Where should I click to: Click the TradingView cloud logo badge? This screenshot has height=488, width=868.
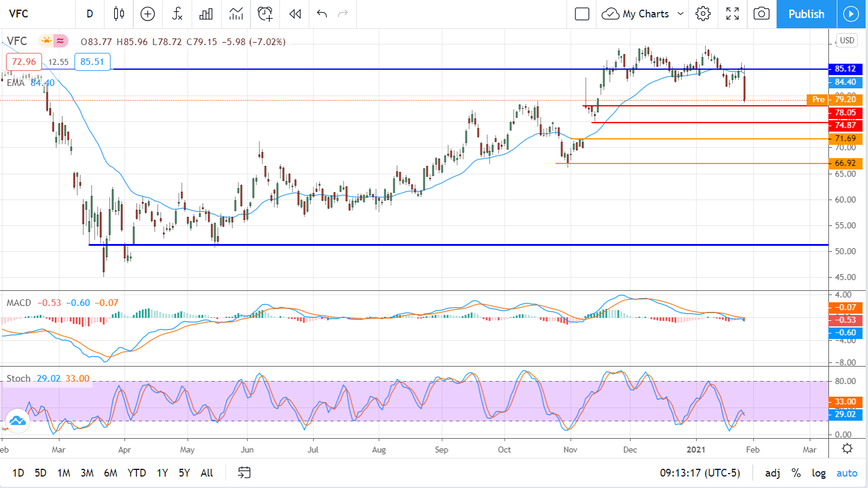coord(17,420)
